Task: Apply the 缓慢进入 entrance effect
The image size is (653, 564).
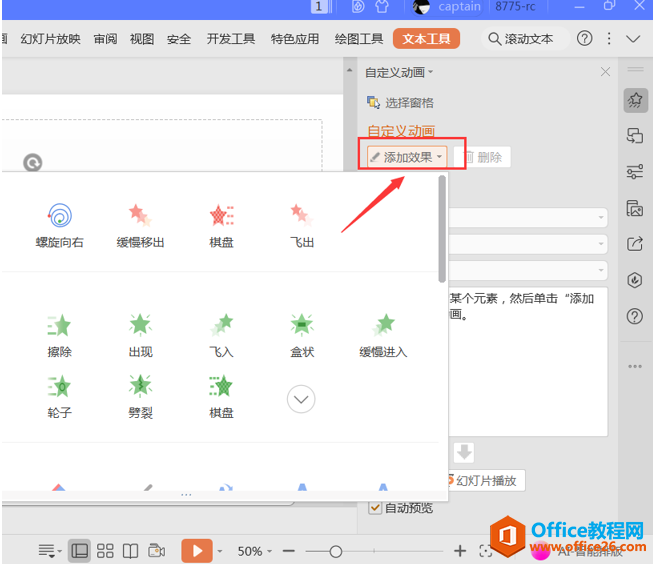Action: [x=383, y=336]
